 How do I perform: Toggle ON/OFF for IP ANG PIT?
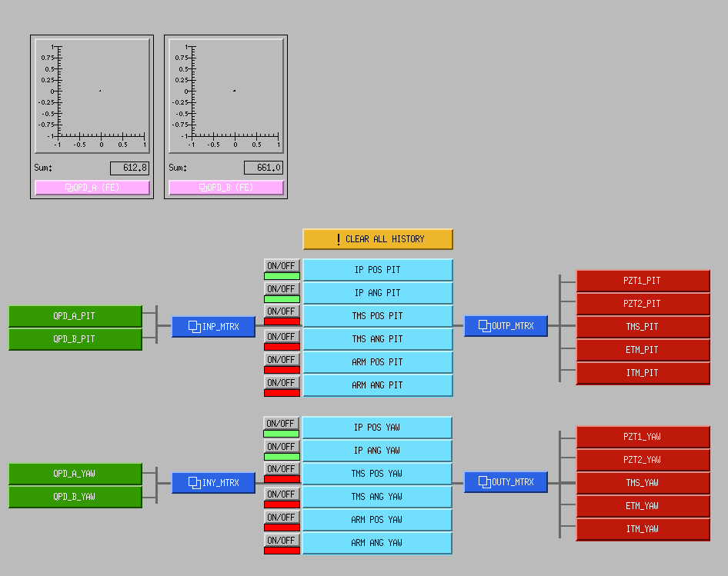coord(282,289)
